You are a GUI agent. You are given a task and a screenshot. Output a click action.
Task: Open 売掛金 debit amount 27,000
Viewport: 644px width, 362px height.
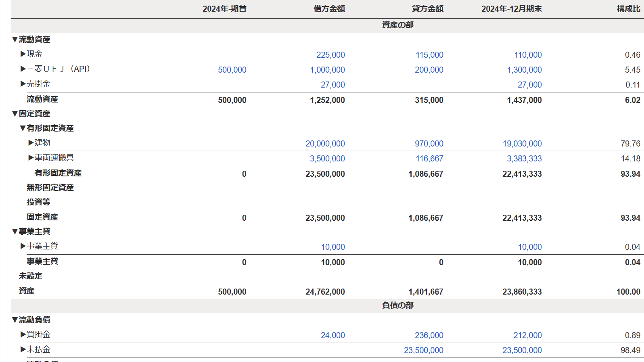[x=333, y=85]
